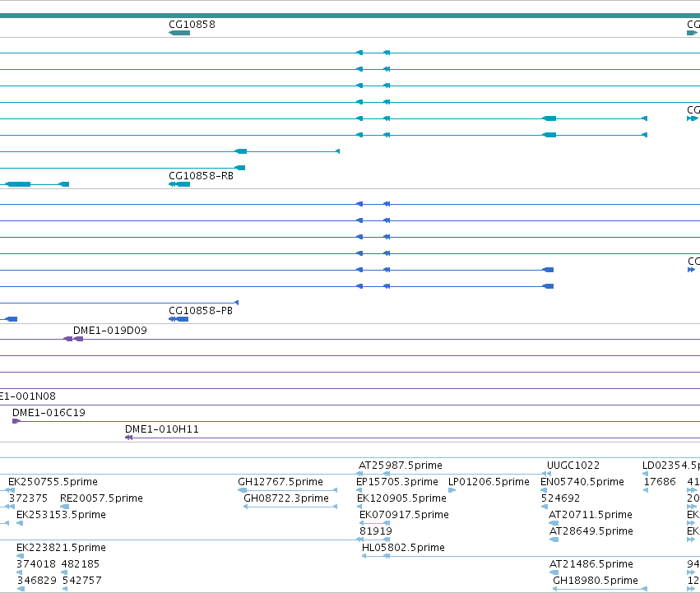Select the AT21486.5prime EST label
Image resolution: width=700 pixels, height=593 pixels.
[x=591, y=564]
